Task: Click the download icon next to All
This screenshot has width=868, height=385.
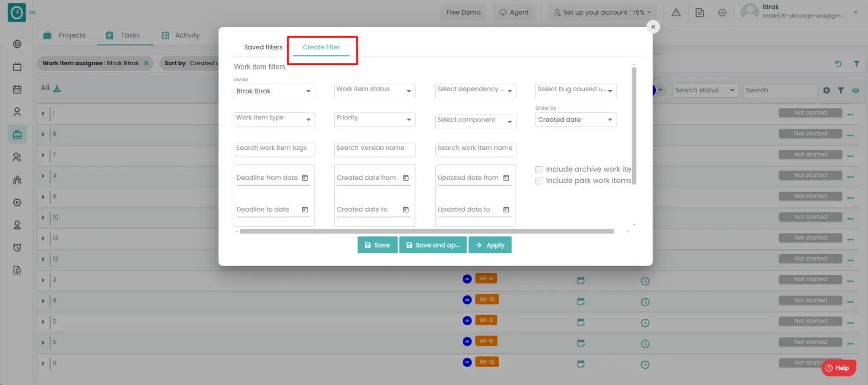Action: click(57, 89)
